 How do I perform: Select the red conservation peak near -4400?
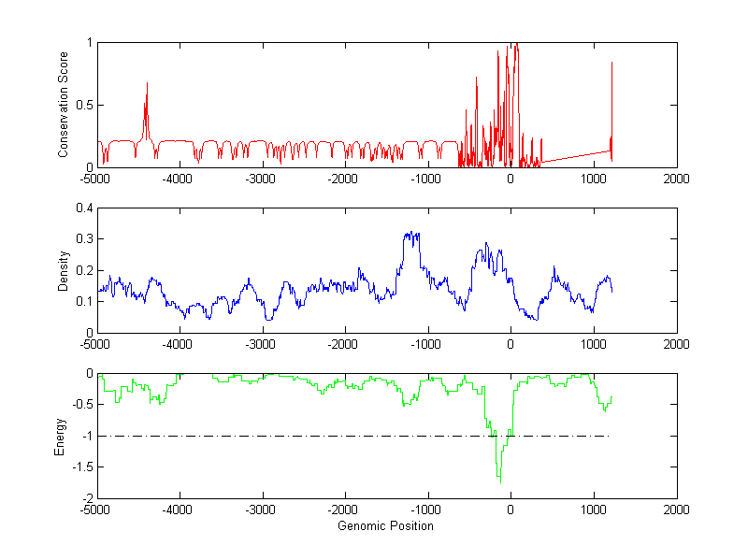[x=147, y=86]
